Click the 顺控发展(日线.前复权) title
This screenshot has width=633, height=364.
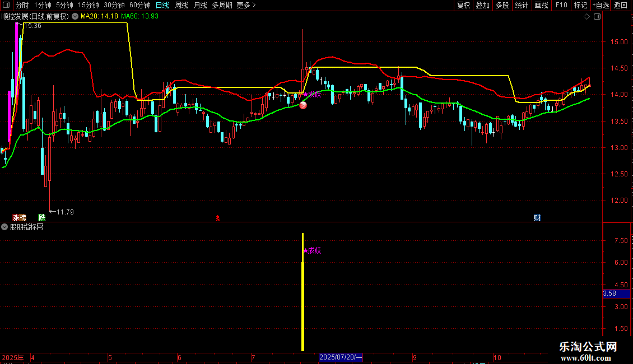35,17
